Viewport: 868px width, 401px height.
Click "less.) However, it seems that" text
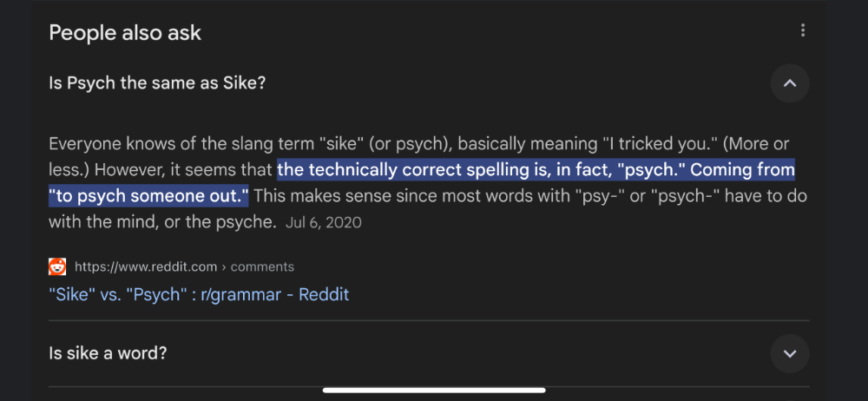click(x=161, y=170)
